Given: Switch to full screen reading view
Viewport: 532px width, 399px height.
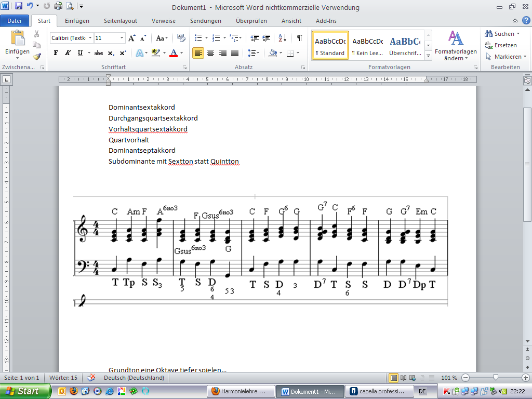Looking at the screenshot, I should (403, 378).
